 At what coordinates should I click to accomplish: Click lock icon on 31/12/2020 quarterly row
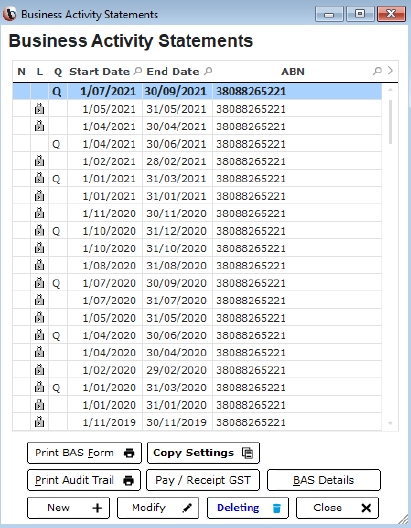(39, 231)
